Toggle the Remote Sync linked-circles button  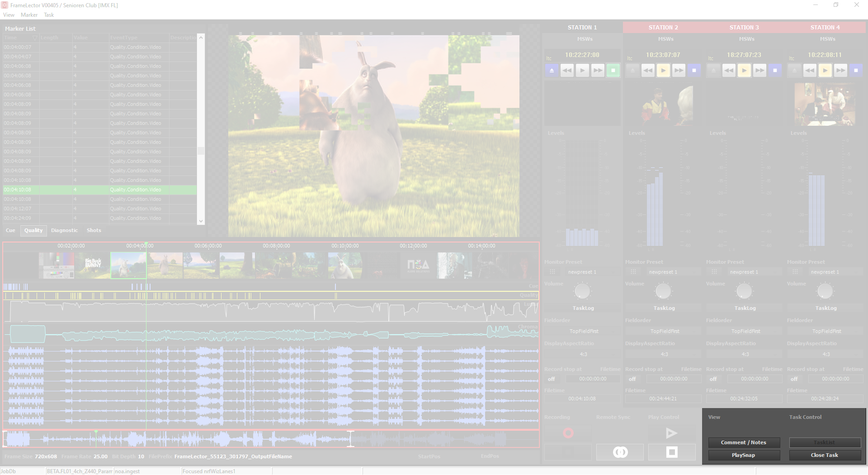(620, 452)
